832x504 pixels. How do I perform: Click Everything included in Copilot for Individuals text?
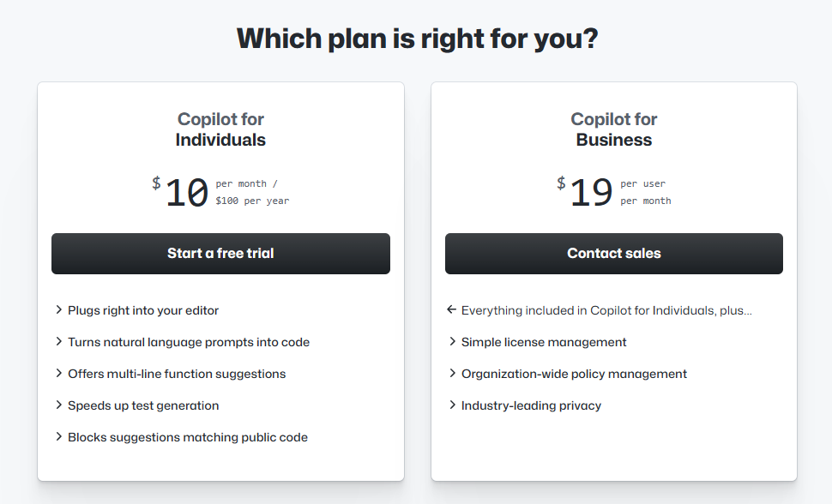coord(606,310)
